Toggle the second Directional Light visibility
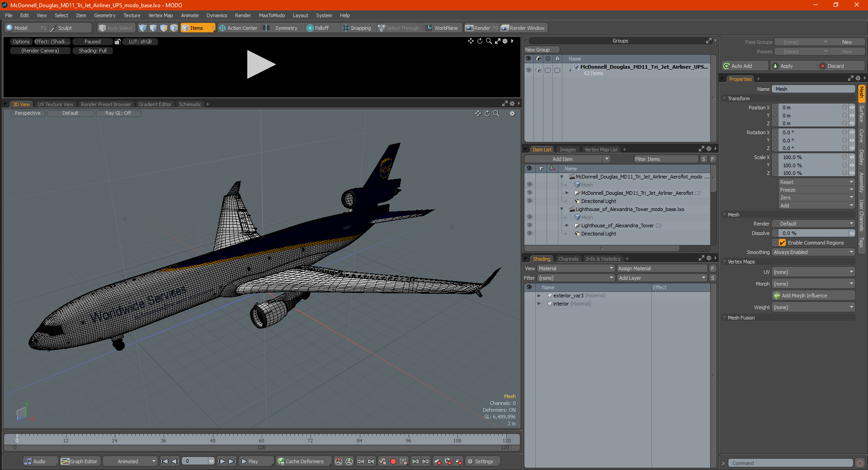868x470 pixels. 529,234
